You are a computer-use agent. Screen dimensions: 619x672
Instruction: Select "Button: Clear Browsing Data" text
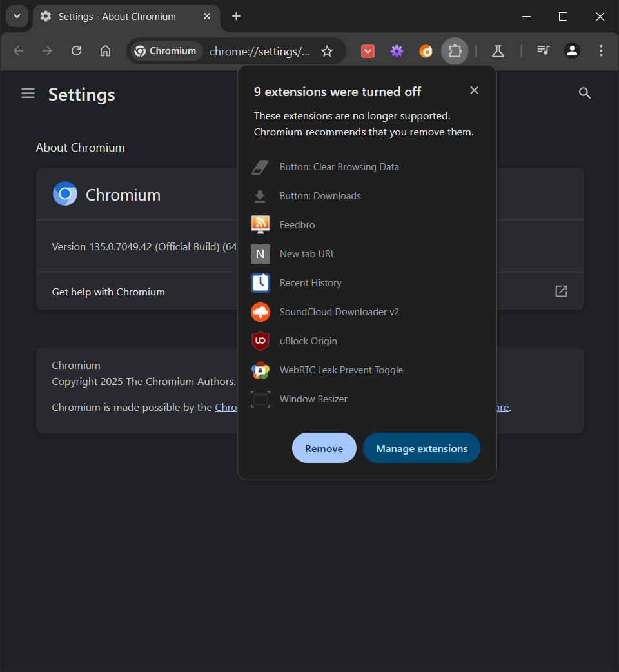click(x=339, y=167)
